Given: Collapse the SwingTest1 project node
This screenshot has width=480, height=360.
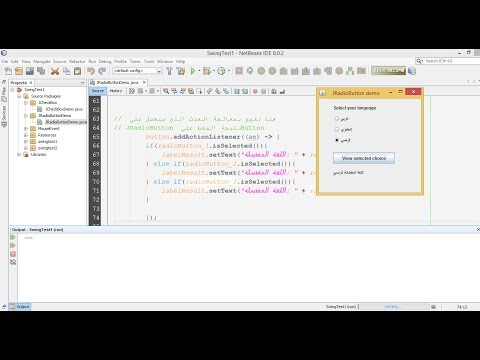Looking at the screenshot, I should [12, 90].
